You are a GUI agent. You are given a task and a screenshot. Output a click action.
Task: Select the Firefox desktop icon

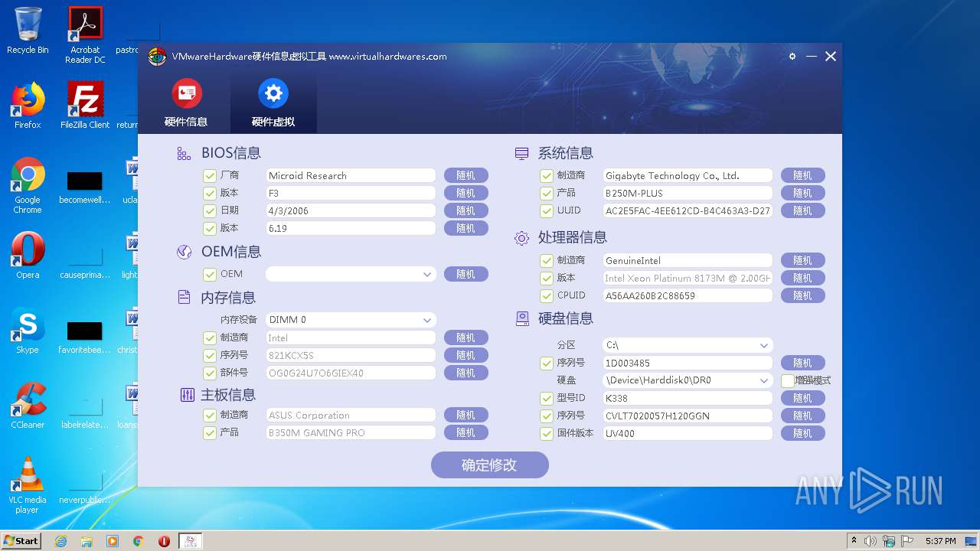coord(28,106)
